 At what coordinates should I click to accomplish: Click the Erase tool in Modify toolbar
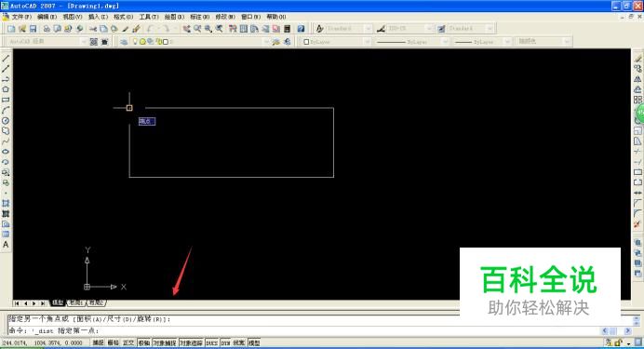[637, 59]
